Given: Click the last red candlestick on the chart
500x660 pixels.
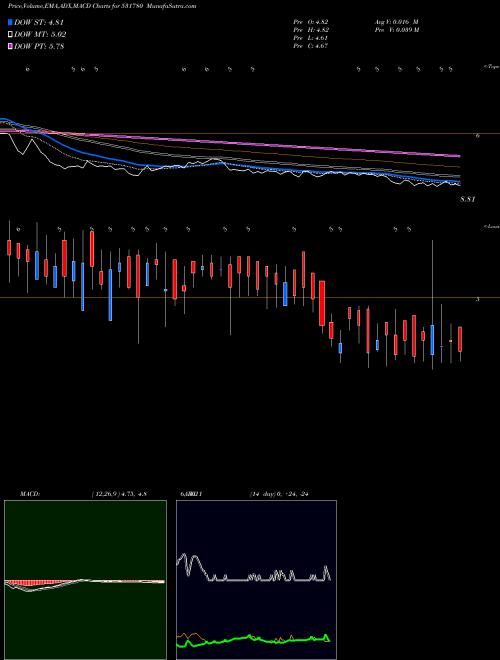Looking at the screenshot, I should pos(460,339).
